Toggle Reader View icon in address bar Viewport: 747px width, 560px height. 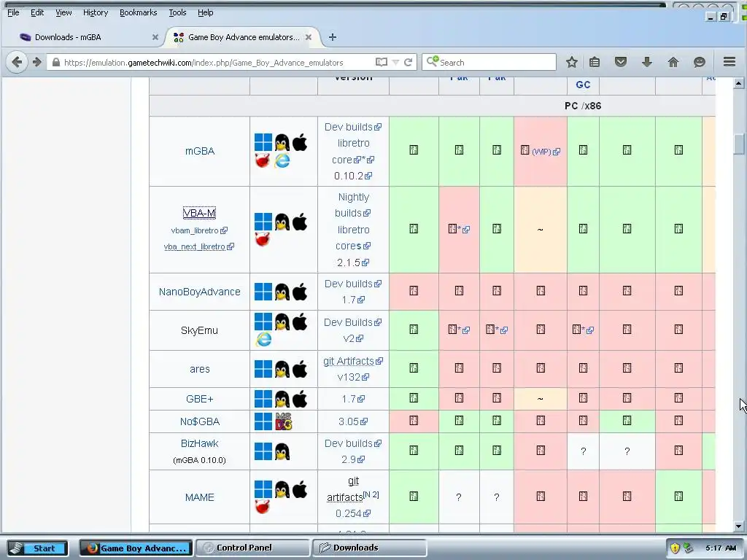coord(381,63)
